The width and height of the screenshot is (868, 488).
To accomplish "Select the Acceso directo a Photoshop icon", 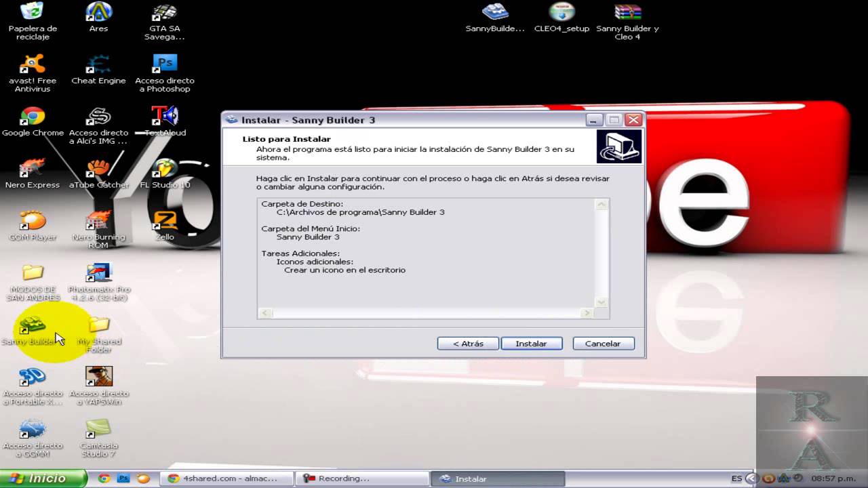I will (x=164, y=73).
